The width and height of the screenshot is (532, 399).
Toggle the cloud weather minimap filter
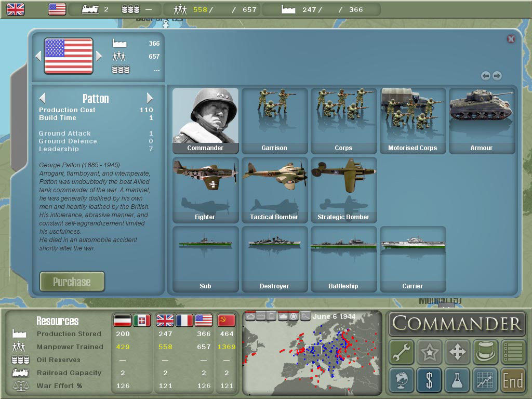250,316
